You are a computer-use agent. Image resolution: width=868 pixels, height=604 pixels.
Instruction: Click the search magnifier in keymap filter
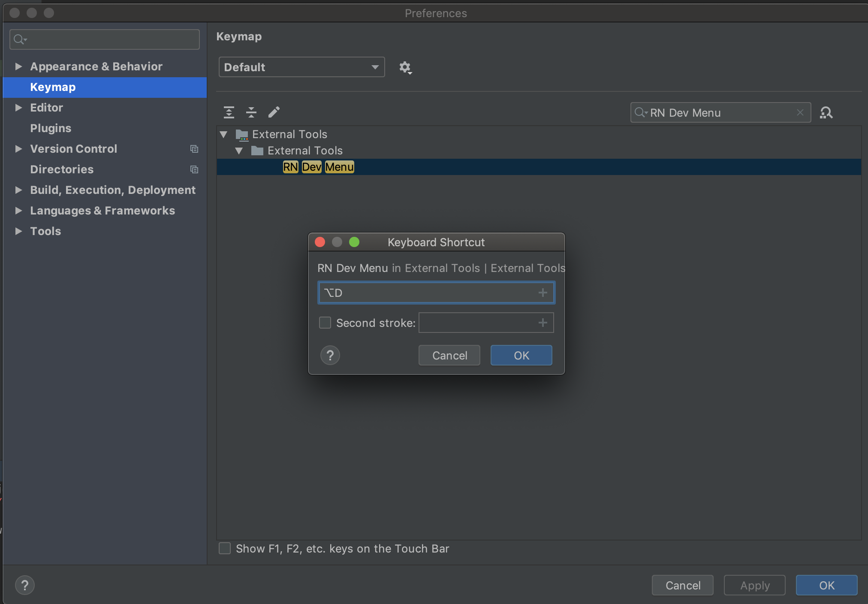pos(641,112)
